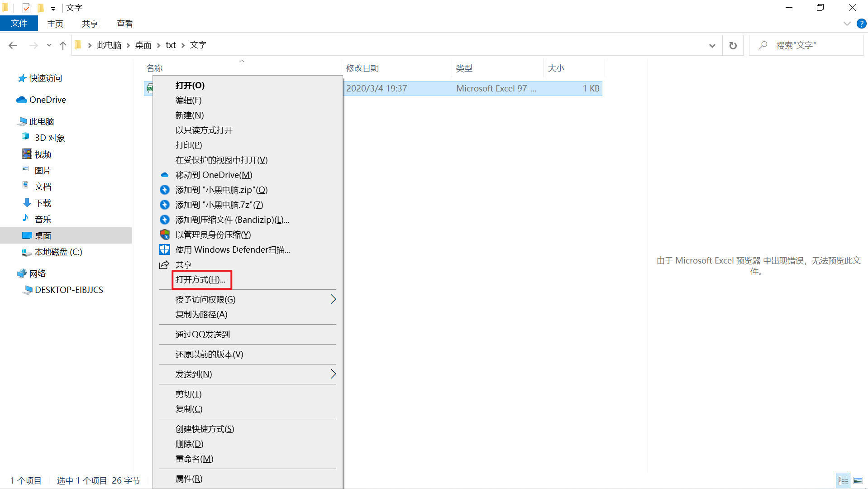Open 本地磁盘 (C:) in sidebar

(58, 252)
